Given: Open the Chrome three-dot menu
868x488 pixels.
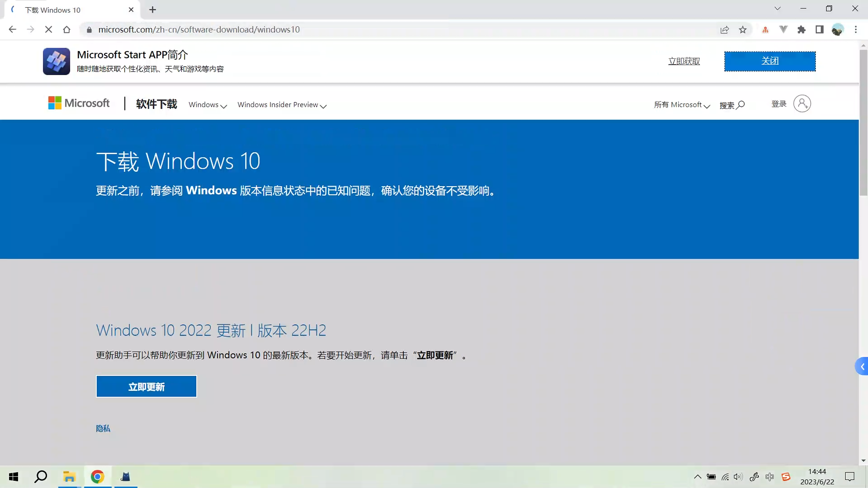Looking at the screenshot, I should coord(856,30).
